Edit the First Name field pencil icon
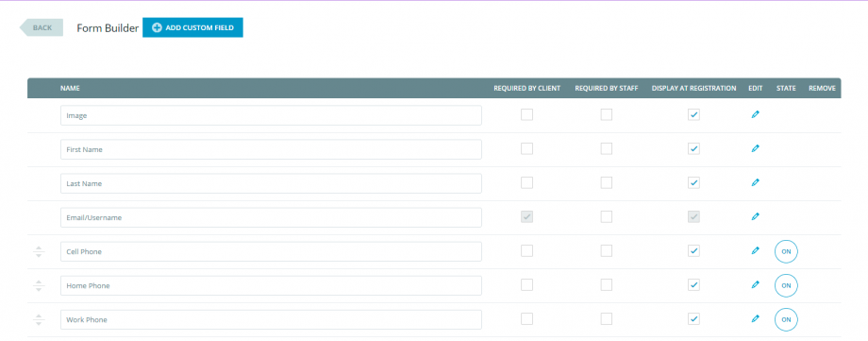 pos(755,148)
